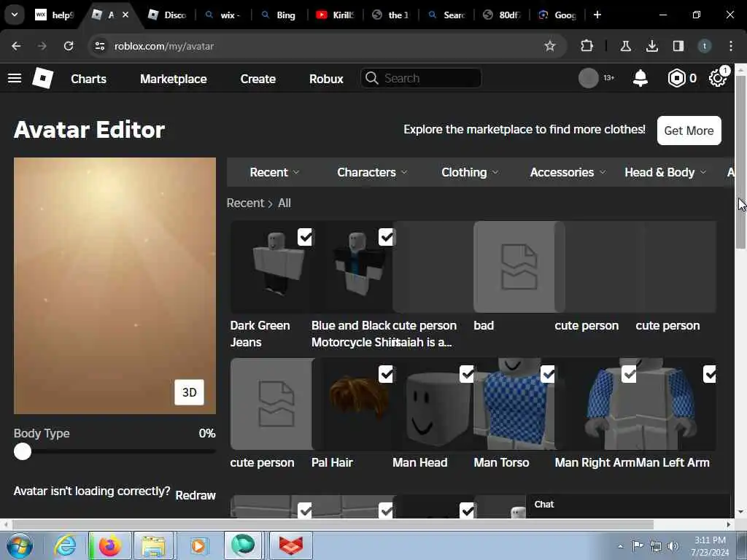Open the browser extensions puzzle icon
The image size is (747, 560).
click(x=587, y=46)
